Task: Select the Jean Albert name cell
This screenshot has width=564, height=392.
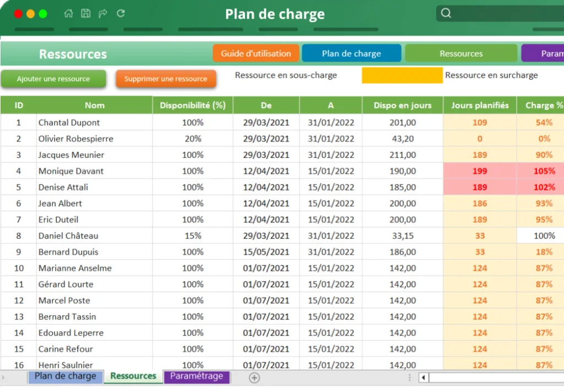Action: point(94,204)
